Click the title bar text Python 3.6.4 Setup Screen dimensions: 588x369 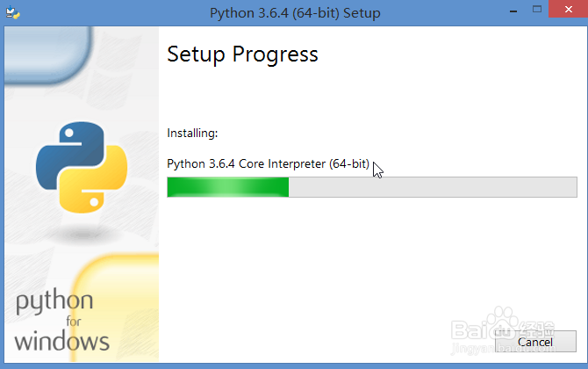pyautogui.click(x=295, y=13)
